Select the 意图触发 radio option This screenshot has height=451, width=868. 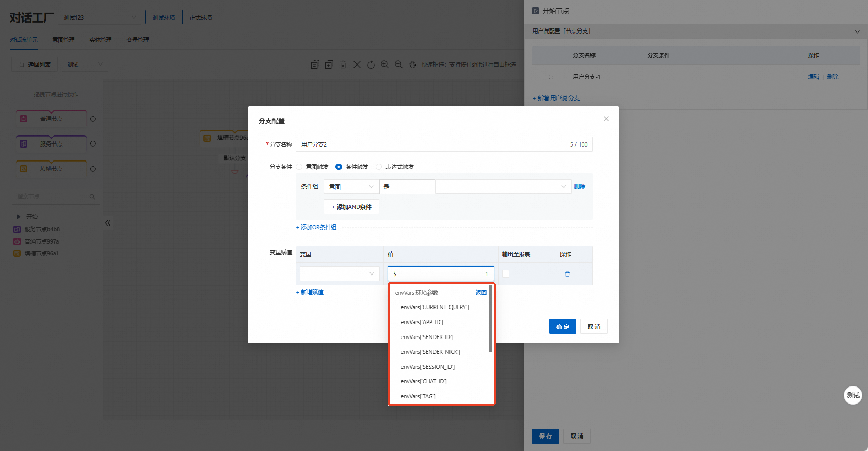click(299, 167)
